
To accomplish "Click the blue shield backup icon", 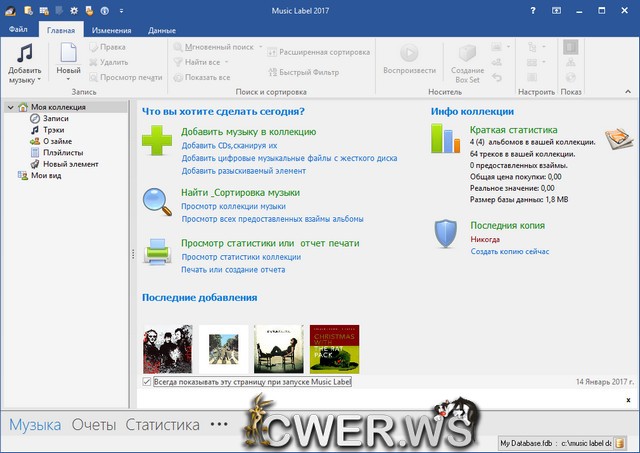I will 446,233.
